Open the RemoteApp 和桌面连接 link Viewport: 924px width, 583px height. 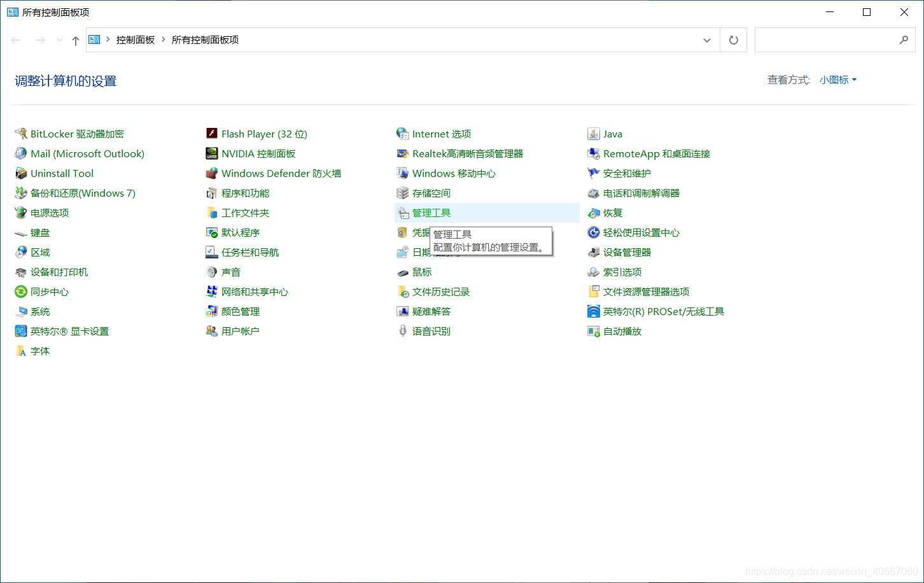pyautogui.click(x=657, y=153)
